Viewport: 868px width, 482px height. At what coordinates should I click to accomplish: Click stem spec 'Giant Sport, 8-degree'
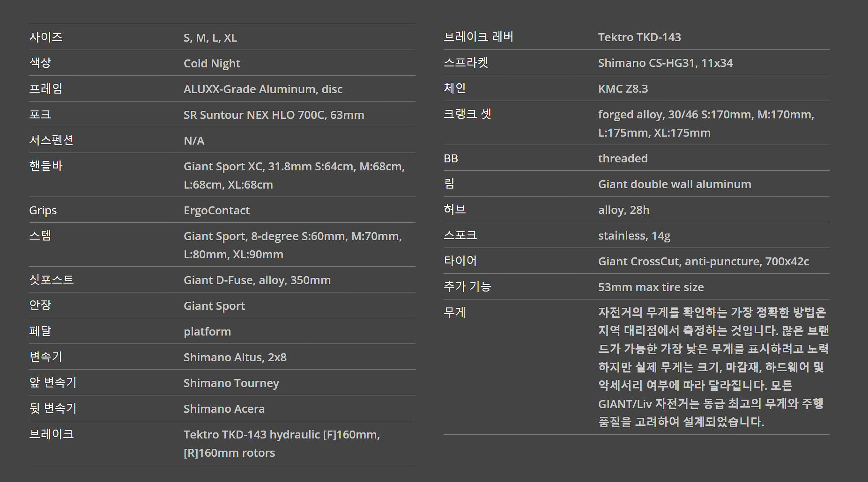tap(241, 236)
